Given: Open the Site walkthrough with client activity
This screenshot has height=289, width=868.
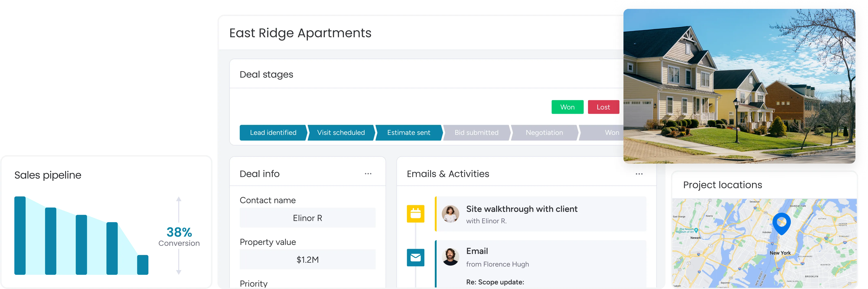Looking at the screenshot, I should [541, 214].
